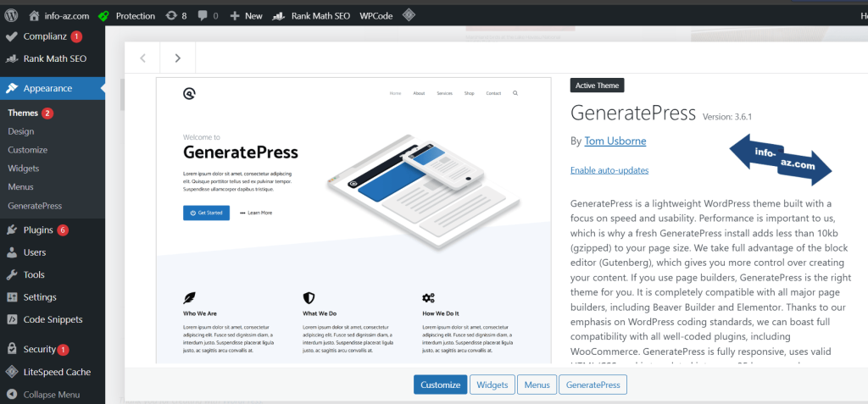868x404 pixels.
Task: Click the LiteSpeed diamond icon in admin bar
Action: (x=409, y=15)
